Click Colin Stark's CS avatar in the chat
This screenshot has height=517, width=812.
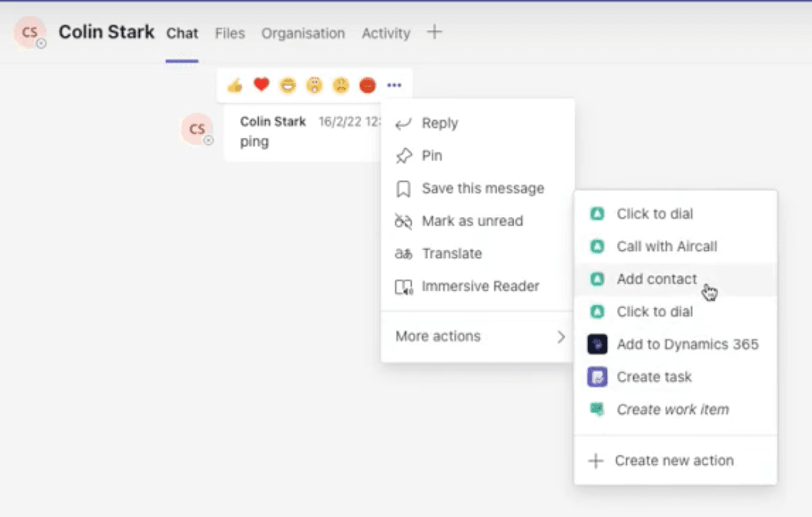pyautogui.click(x=196, y=128)
